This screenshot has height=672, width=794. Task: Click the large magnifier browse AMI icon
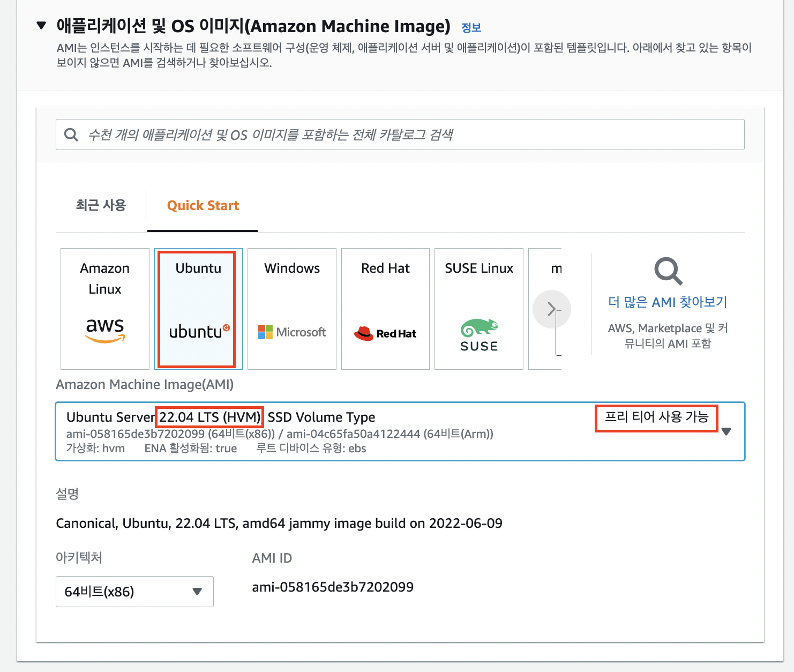coord(668,271)
